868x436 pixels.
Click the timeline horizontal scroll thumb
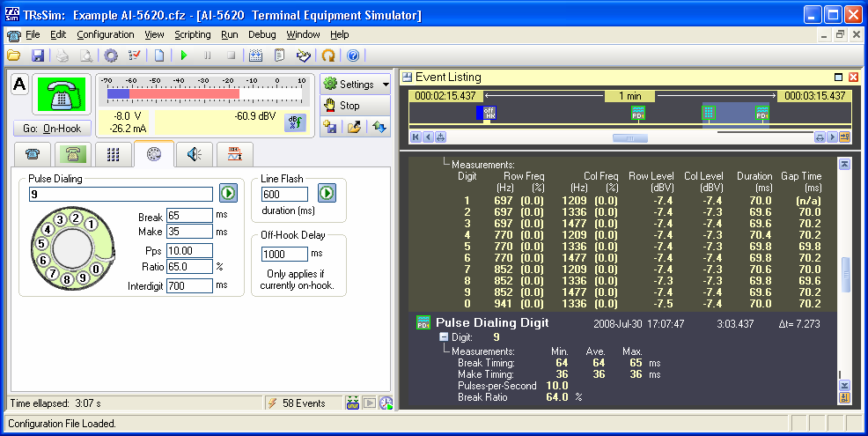(630, 138)
